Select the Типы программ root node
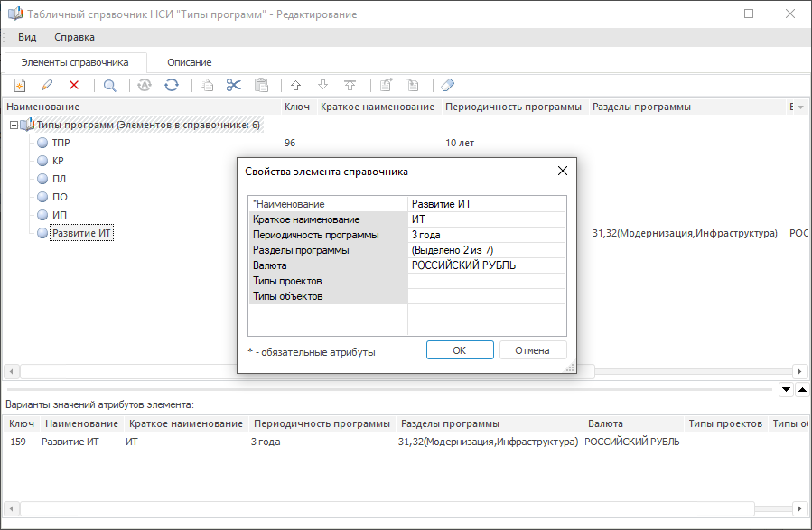The height and width of the screenshot is (530, 812). 148,125
